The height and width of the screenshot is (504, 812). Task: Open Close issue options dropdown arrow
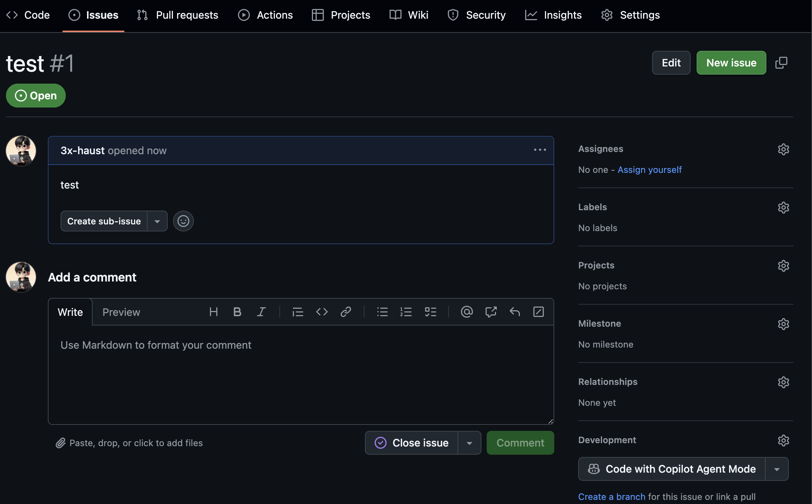pos(469,443)
